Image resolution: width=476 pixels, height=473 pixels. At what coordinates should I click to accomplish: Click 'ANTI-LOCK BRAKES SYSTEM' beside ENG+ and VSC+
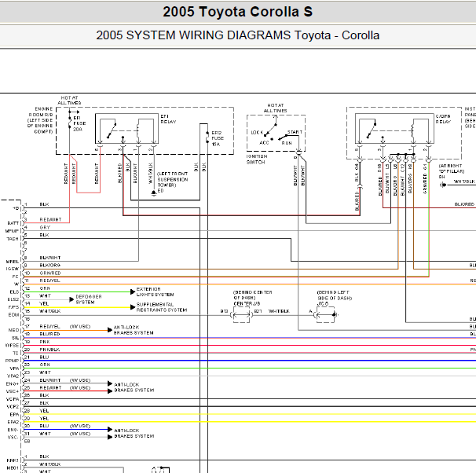coord(134,387)
